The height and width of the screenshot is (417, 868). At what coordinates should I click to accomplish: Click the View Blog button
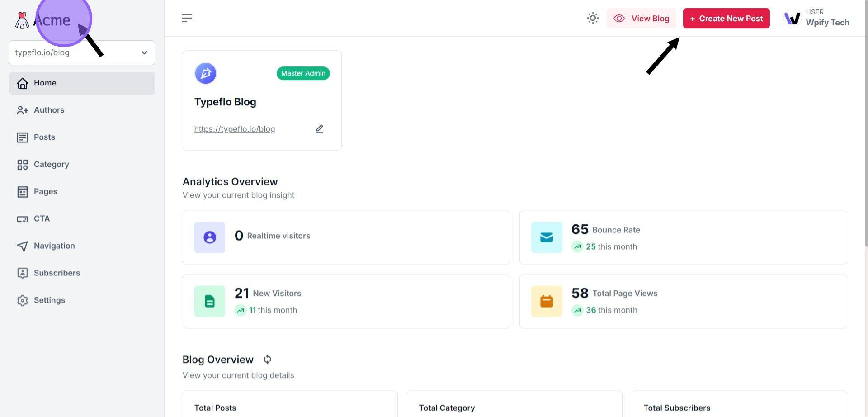(x=641, y=19)
